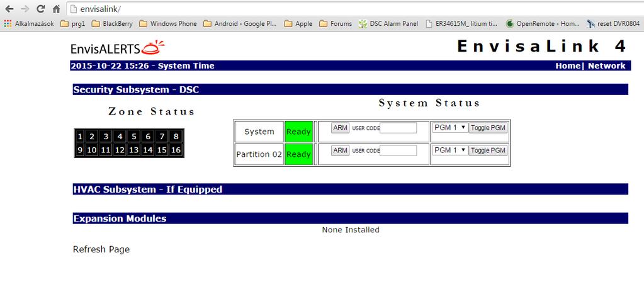
Task: Click the envisalink address bar
Action: [x=355, y=9]
